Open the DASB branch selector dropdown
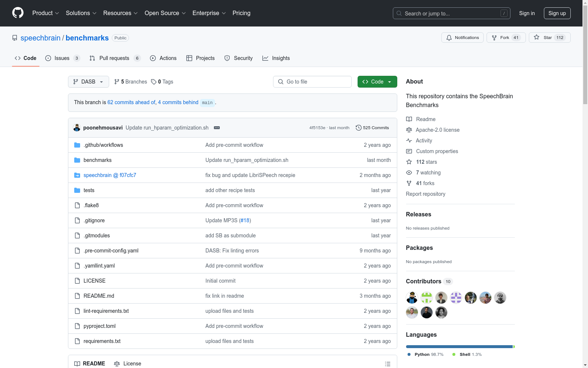The image size is (588, 368). pyautogui.click(x=89, y=82)
